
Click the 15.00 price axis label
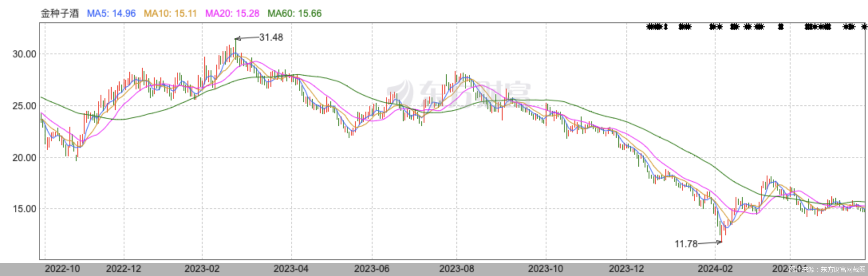(24, 209)
